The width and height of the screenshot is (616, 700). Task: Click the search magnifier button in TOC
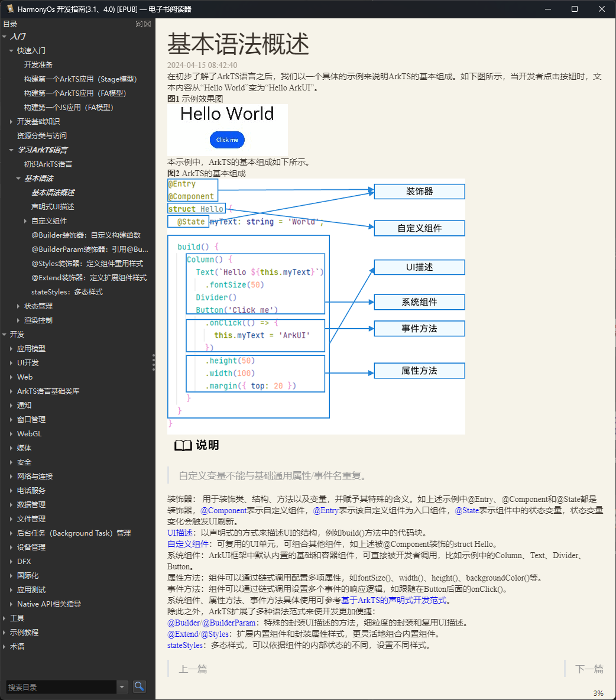(x=140, y=686)
